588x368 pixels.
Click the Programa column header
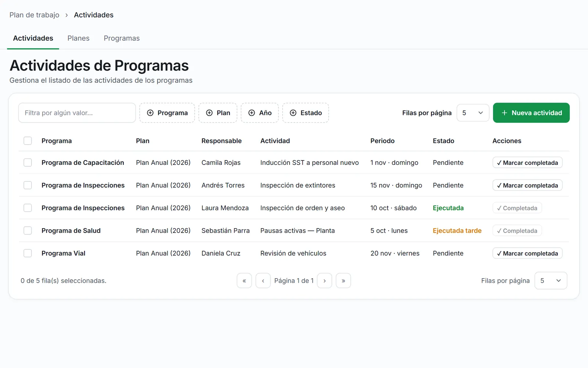tap(57, 141)
